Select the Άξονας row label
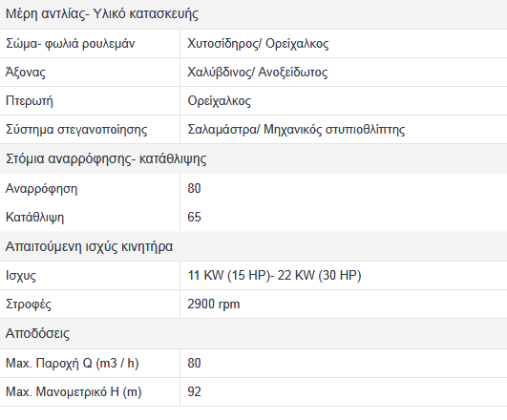This screenshot has width=507, height=420. click(26, 73)
